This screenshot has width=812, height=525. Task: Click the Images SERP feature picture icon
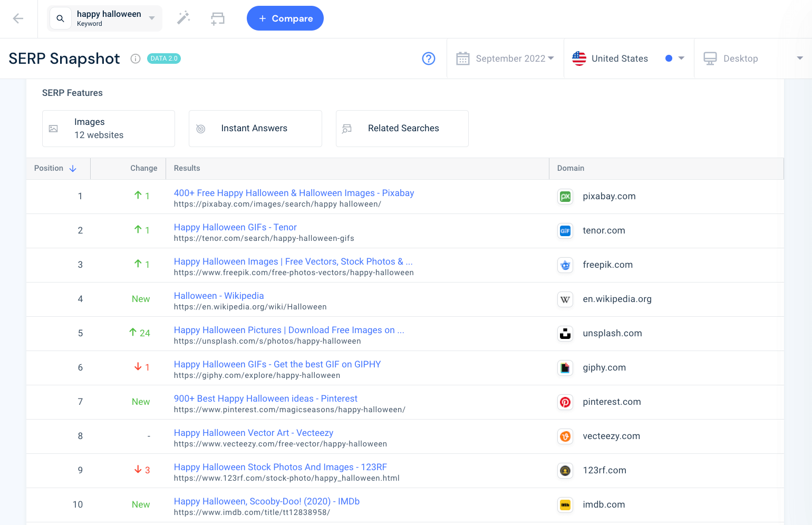point(53,128)
